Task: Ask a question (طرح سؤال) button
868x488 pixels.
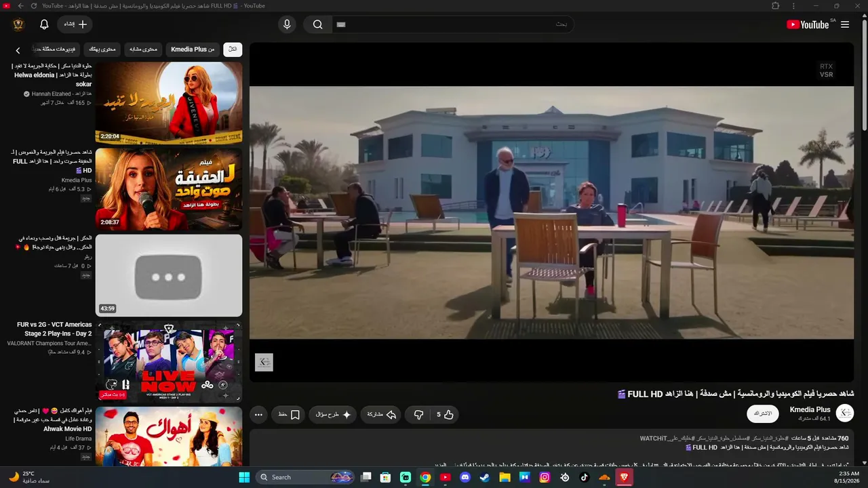Action: 334,415
